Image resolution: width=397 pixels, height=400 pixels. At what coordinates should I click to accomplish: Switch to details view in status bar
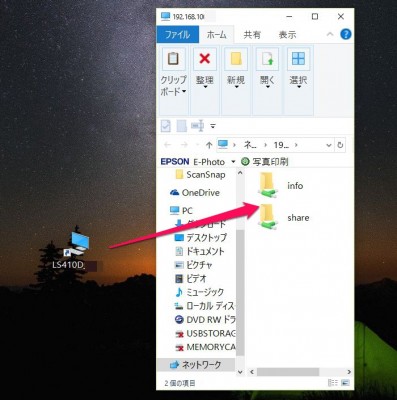pos(332,383)
